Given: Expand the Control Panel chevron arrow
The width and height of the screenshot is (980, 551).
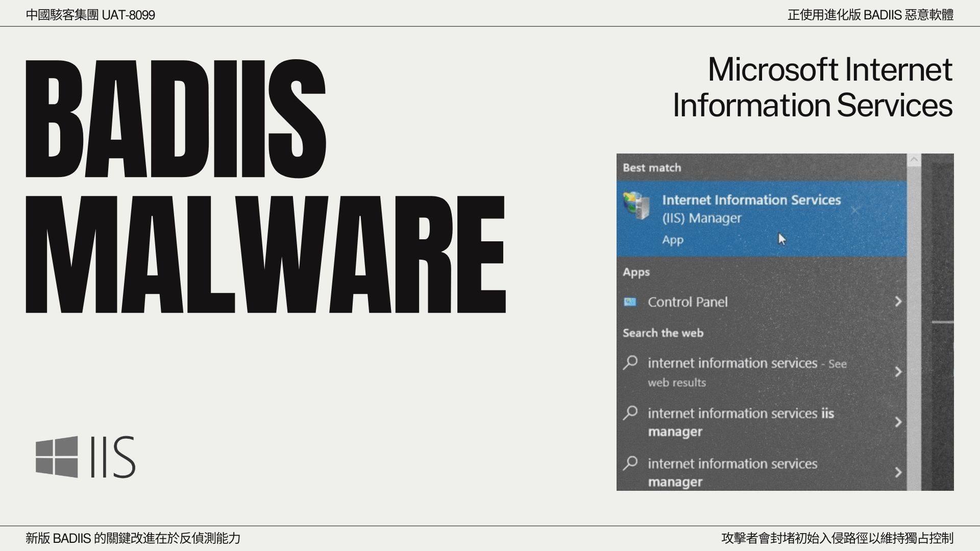Looking at the screenshot, I should [898, 302].
